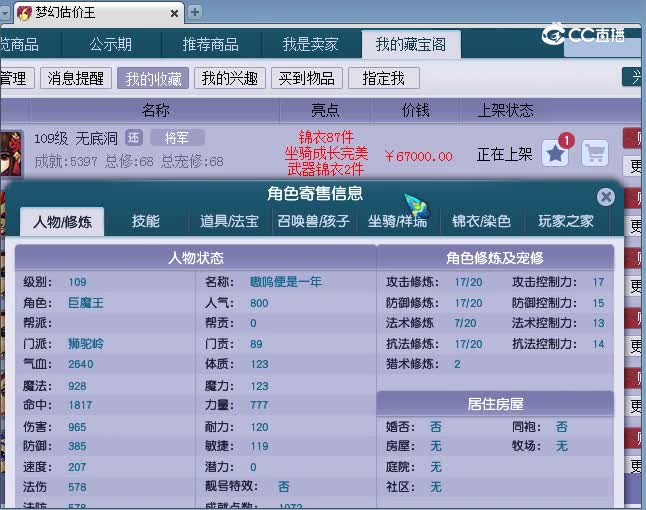Click the 亮点 column header
This screenshot has width=646, height=510.
coord(325,110)
